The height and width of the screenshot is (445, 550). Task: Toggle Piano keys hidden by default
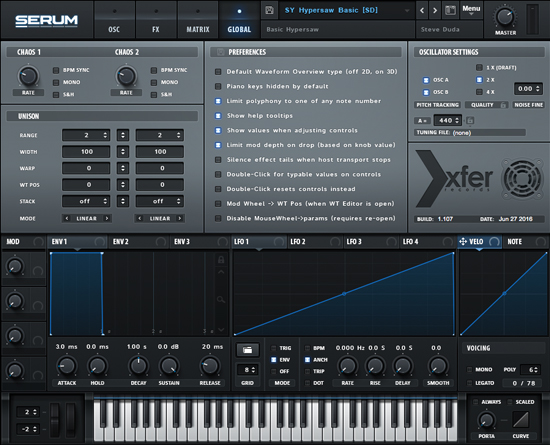218,86
